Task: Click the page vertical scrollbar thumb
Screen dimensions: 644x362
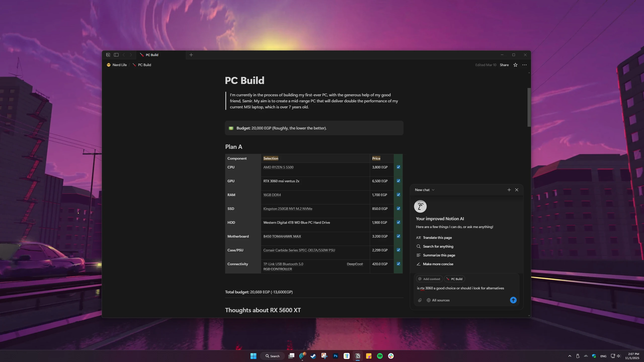Action: tap(529, 107)
